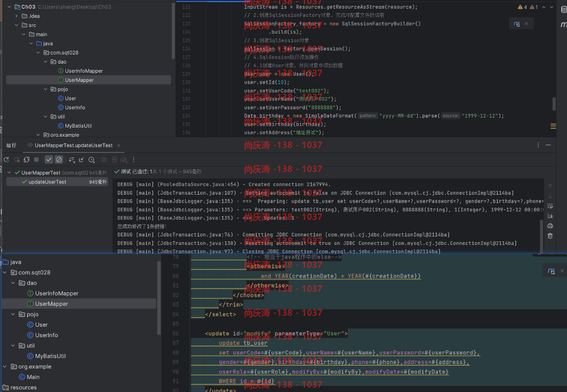567x392 pixels.
Task: Select UserInfo class in lower project tree
Action: 43,335
